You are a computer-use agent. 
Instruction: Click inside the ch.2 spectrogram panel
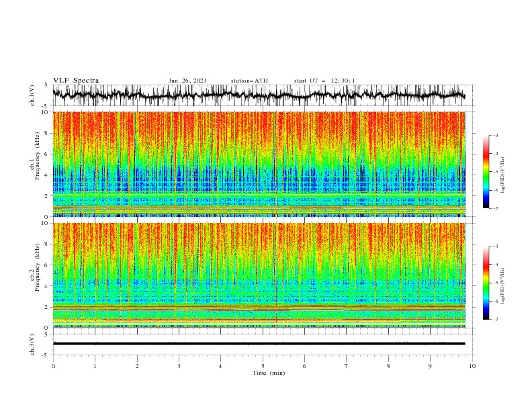(259, 275)
